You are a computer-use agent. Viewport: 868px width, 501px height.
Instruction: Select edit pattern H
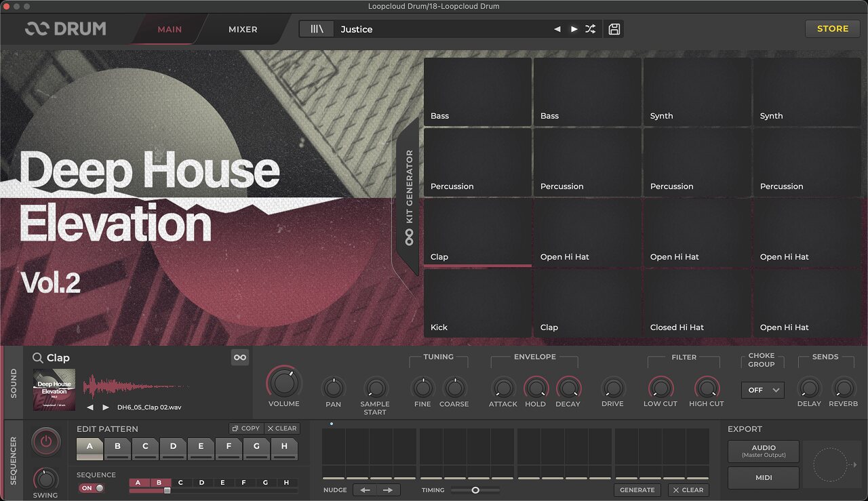pyautogui.click(x=284, y=448)
